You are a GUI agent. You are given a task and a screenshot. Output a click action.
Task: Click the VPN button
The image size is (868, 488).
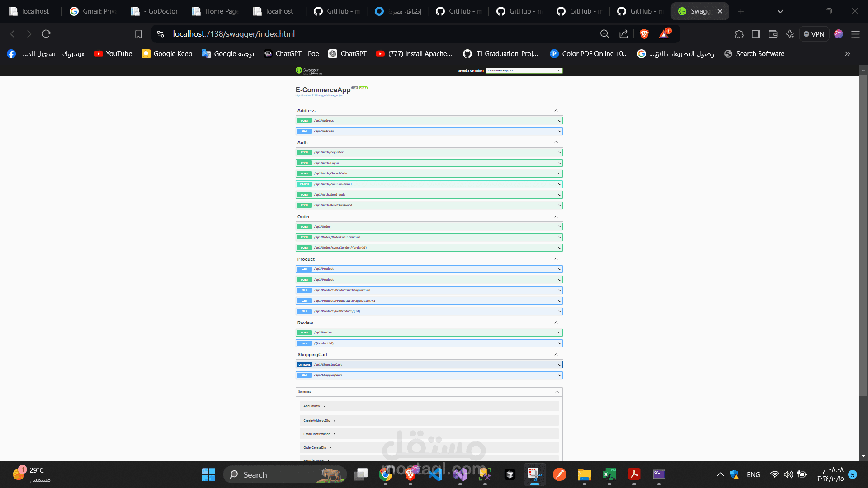[x=814, y=34]
